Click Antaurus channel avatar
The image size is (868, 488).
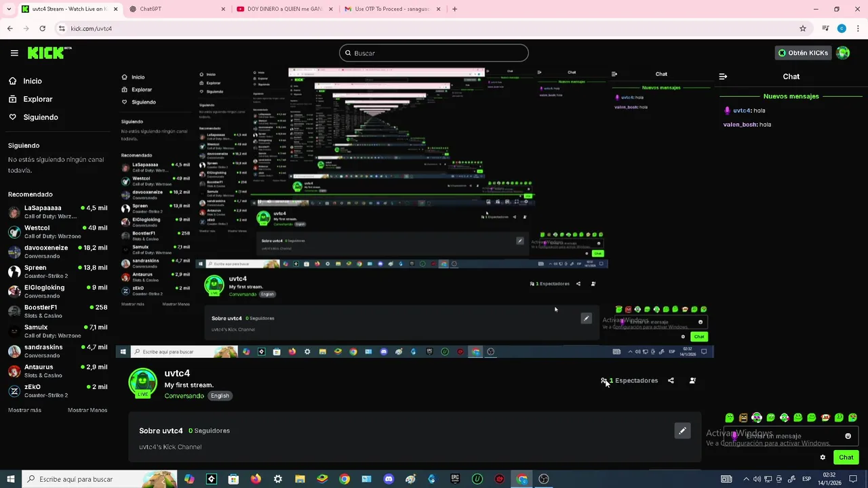click(x=14, y=371)
